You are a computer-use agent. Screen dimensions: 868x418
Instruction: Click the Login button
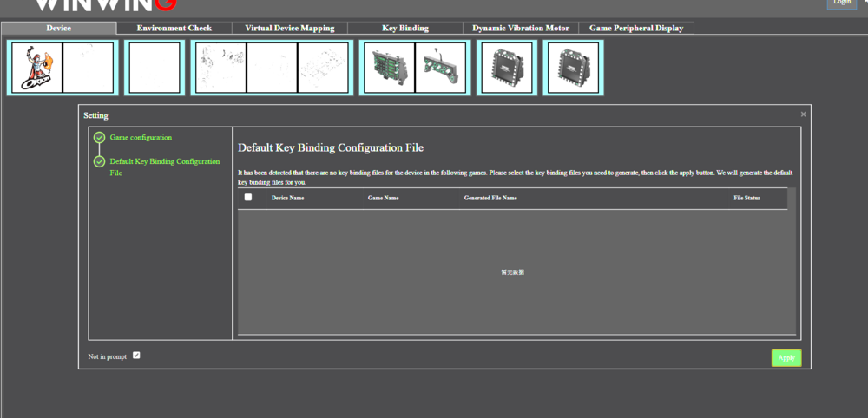[x=842, y=3]
